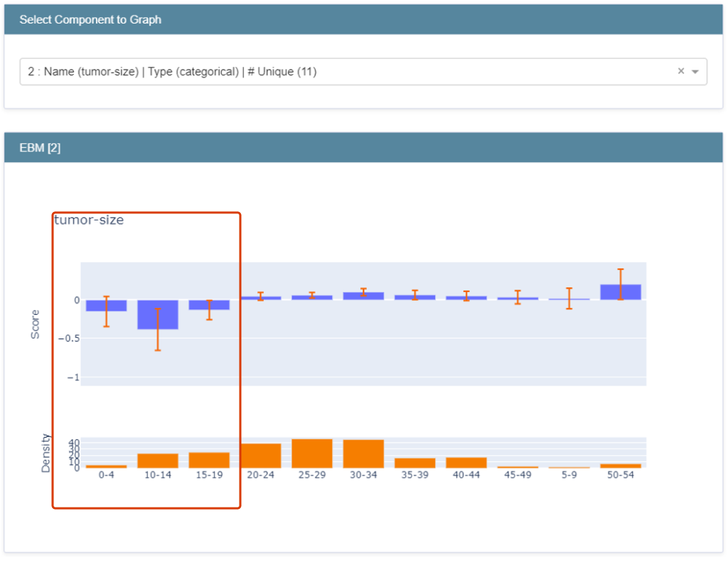Select the orange density bar for '25-29'
Image resolution: width=728 pixels, height=573 pixels.
[311, 451]
